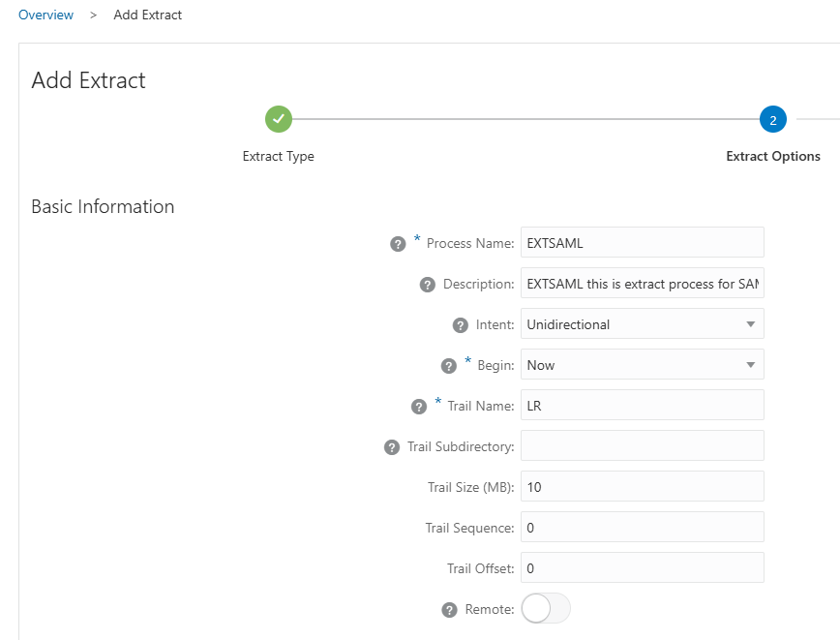The image size is (840, 640).
Task: View help for Trail Subdirectory
Action: point(392,447)
